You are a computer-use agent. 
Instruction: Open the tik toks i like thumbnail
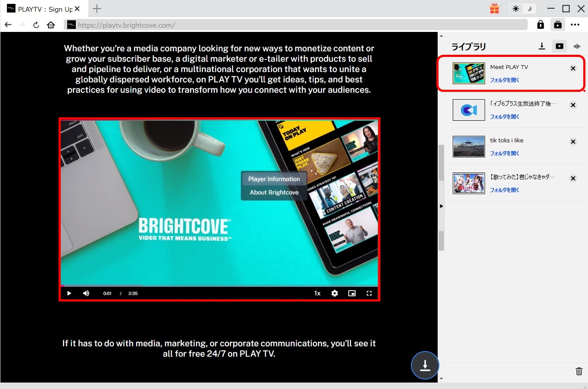click(469, 146)
